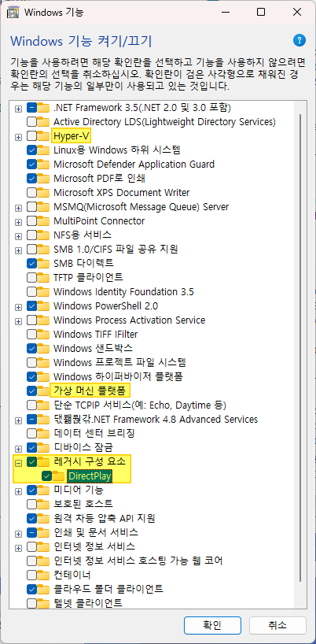Check Windows 프로젝트 파일 시스템 checkbox
Viewport: 316px width, 644px height.
click(x=31, y=362)
